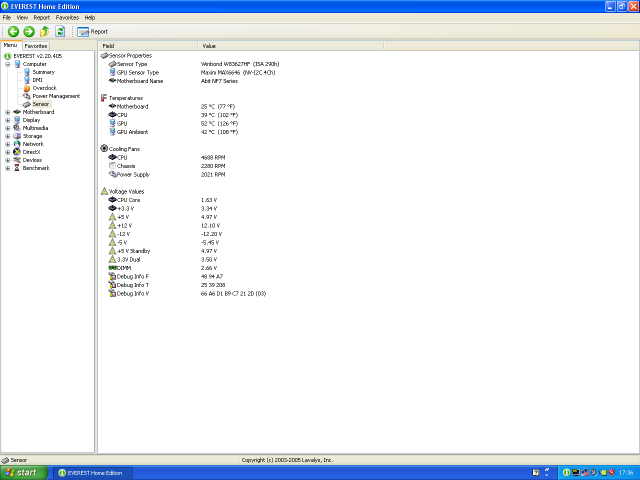Click the green Forward arrow toolbar button
The image size is (640, 480).
tap(29, 31)
